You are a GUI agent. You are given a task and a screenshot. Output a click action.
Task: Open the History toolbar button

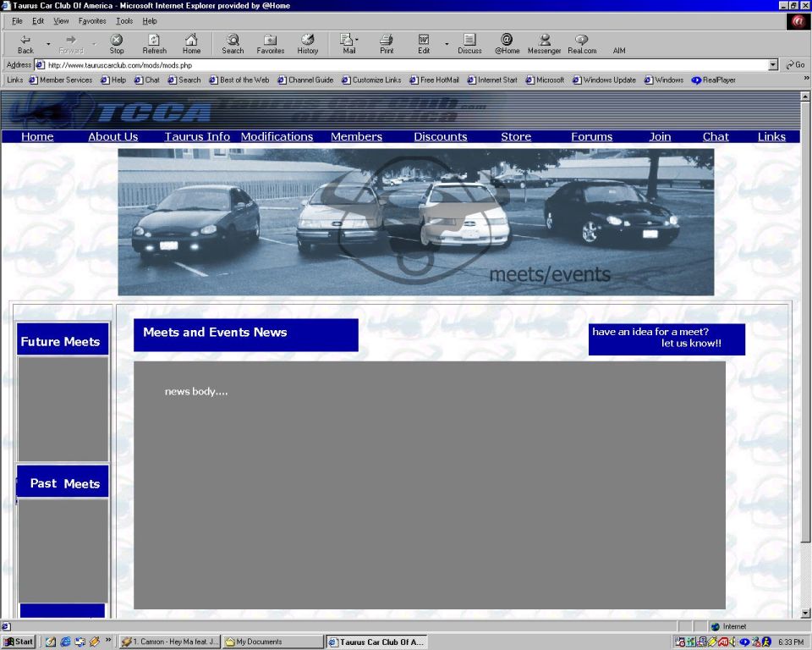click(x=308, y=44)
